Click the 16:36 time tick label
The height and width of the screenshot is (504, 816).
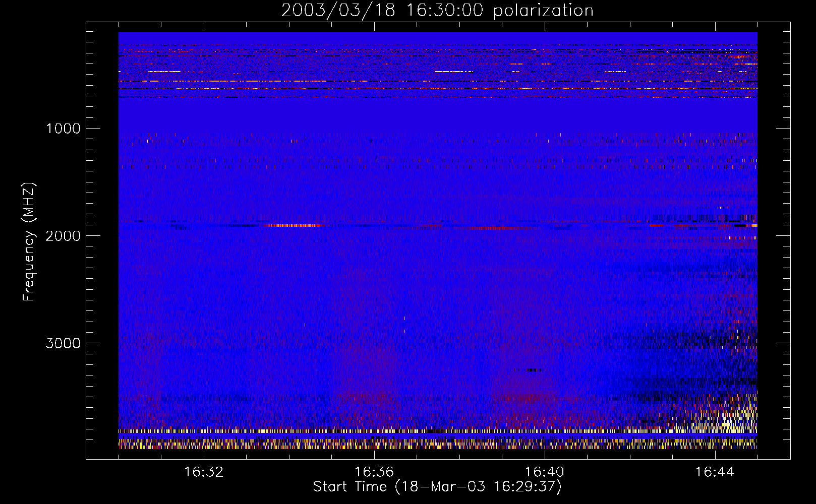[x=374, y=472]
